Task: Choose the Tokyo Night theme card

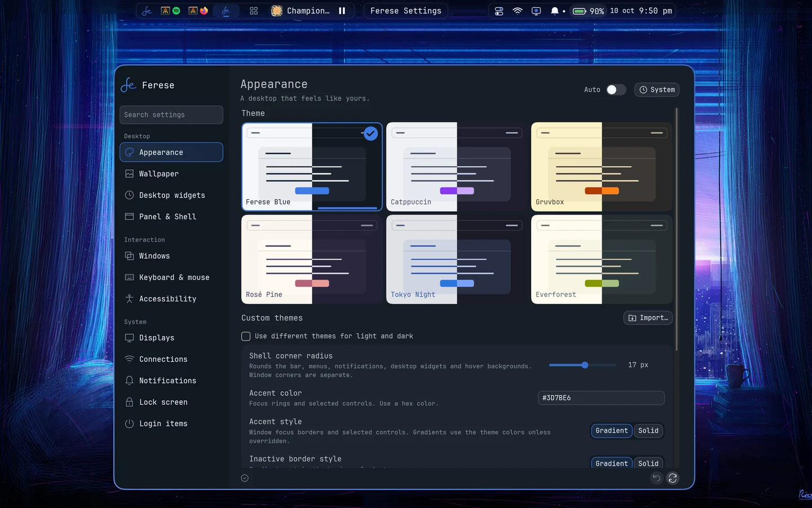Action: pos(456,260)
